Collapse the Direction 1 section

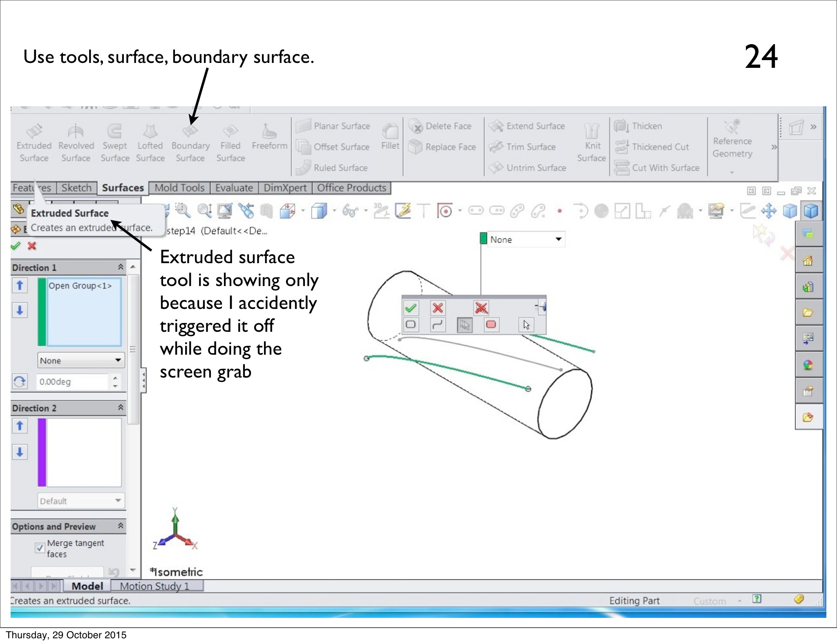(x=121, y=267)
